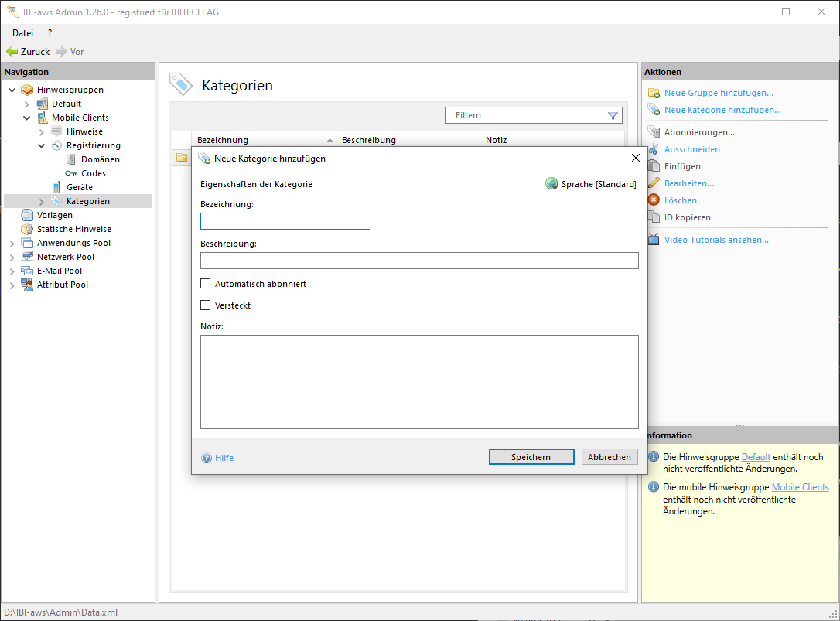The height and width of the screenshot is (621, 840).
Task: Click the Neue Kategorie hinzufügen tag icon
Action: [x=654, y=110]
